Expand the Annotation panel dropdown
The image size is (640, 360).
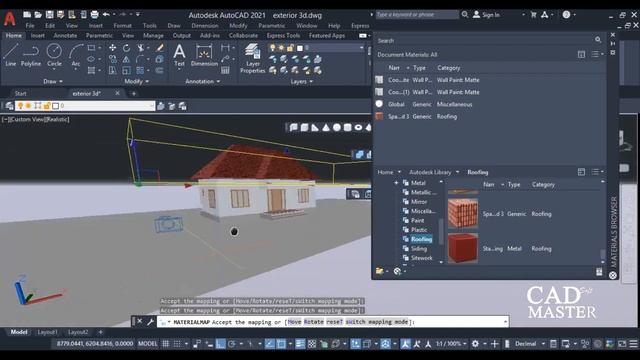tap(202, 81)
